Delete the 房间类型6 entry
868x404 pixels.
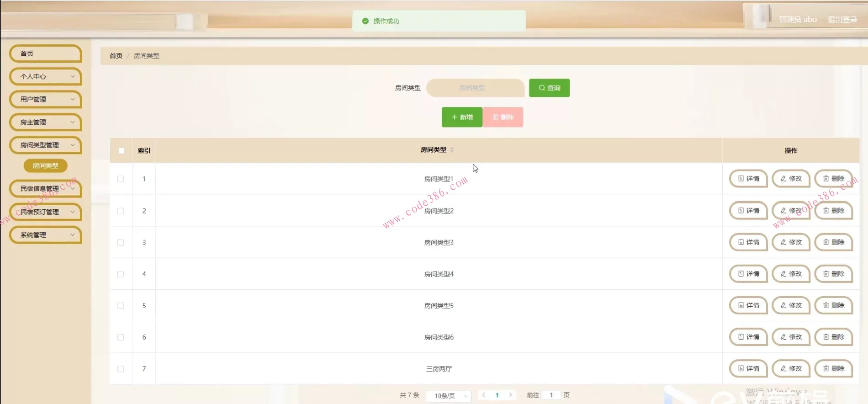coord(834,337)
